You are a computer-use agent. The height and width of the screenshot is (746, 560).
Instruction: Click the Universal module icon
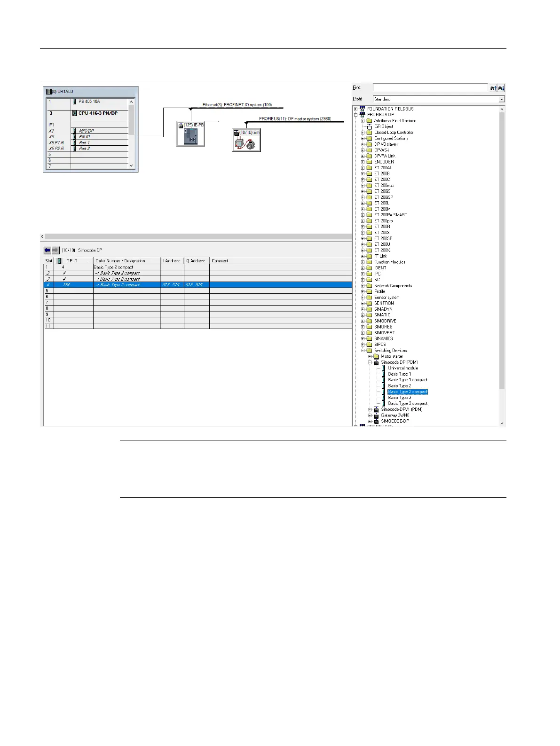click(x=384, y=368)
